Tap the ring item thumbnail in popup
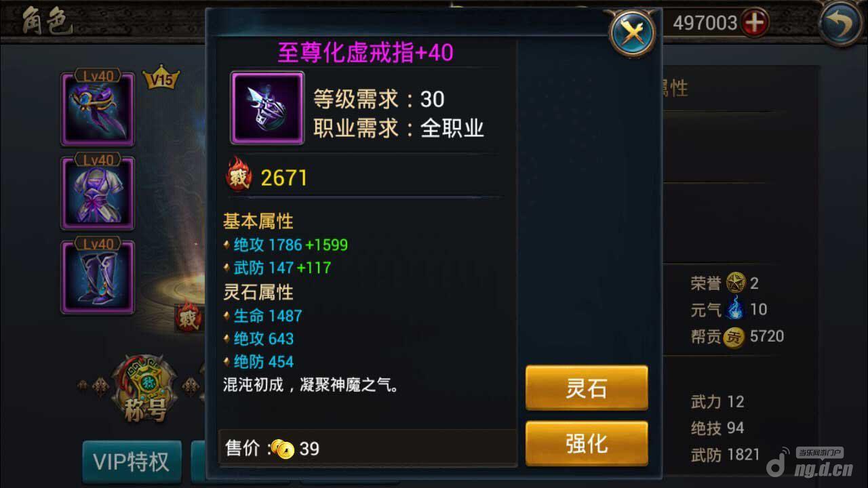The height and width of the screenshot is (488, 868). click(267, 108)
